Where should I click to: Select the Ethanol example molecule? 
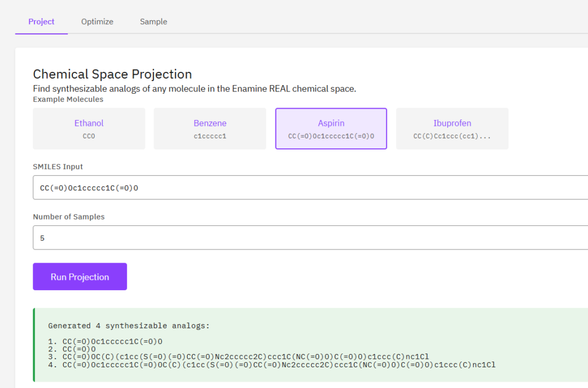[x=89, y=129]
